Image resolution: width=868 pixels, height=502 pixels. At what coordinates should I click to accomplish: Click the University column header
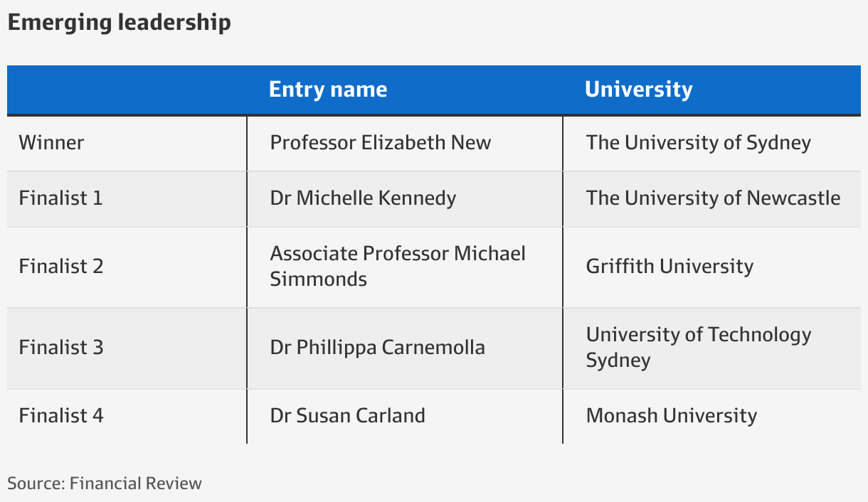[638, 89]
